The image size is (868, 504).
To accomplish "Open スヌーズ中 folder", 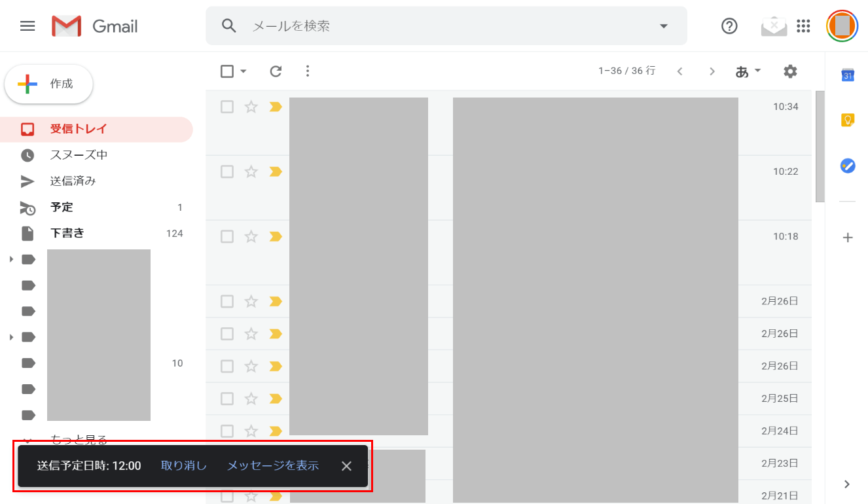I will [x=97, y=155].
